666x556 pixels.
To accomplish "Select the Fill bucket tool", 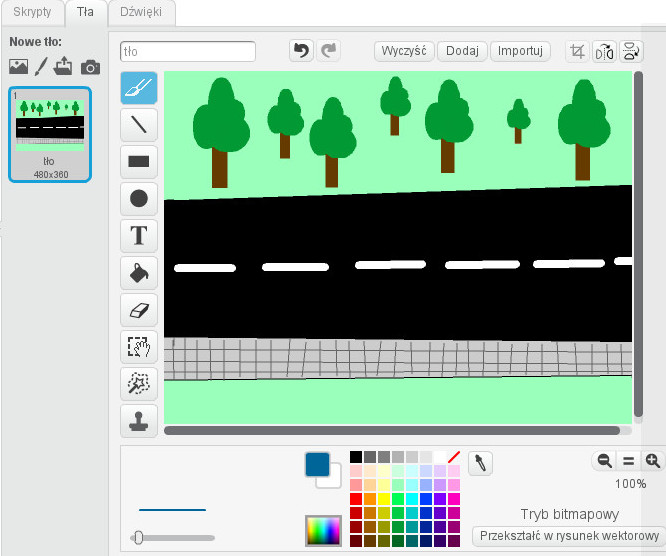I will click(x=139, y=273).
